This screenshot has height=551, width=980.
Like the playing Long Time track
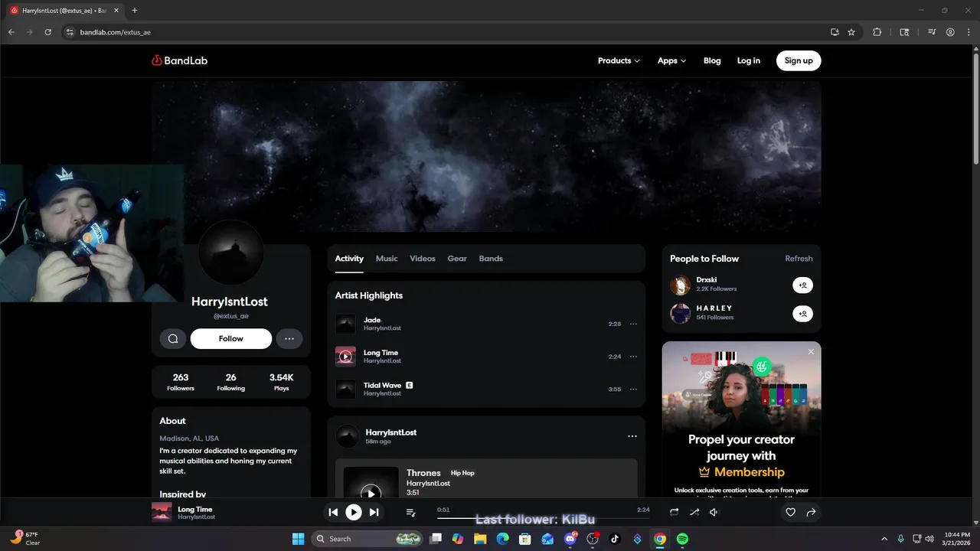tap(791, 512)
